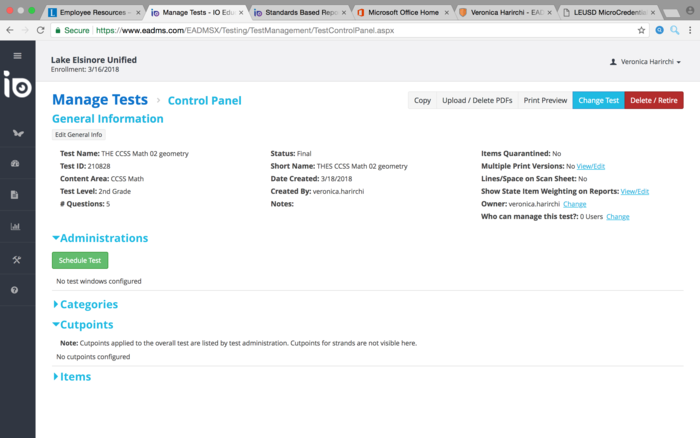Open the tools icon in the sidebar
The image size is (700, 438).
[x=16, y=259]
